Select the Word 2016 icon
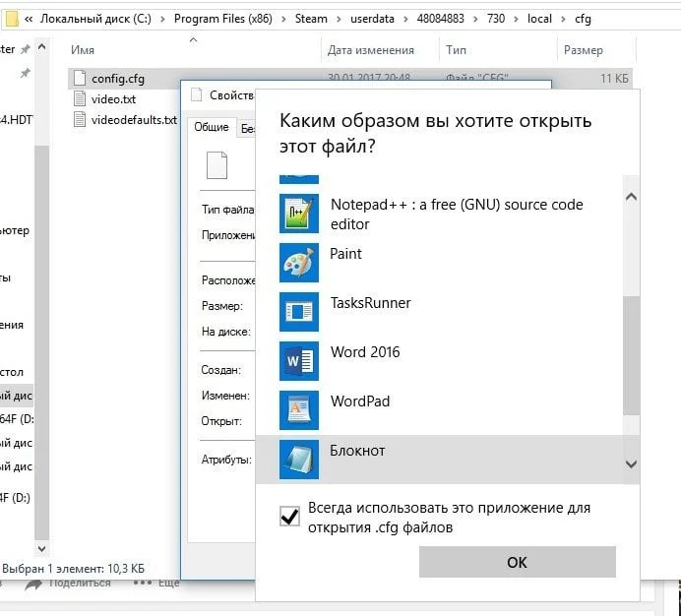This screenshot has height=616, width=681. 299,360
